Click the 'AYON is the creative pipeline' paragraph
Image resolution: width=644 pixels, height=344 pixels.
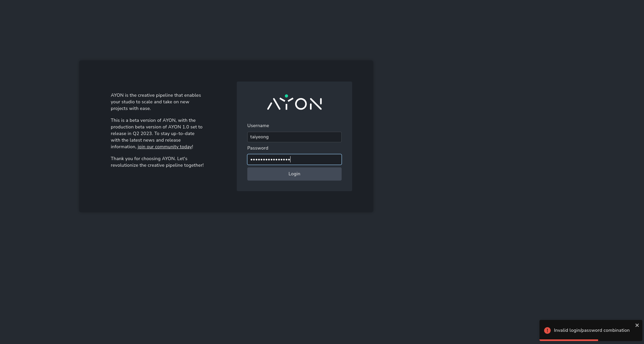(x=156, y=102)
